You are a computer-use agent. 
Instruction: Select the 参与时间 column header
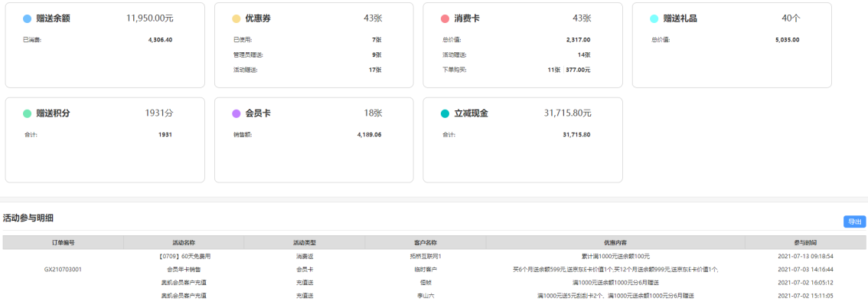coord(805,243)
